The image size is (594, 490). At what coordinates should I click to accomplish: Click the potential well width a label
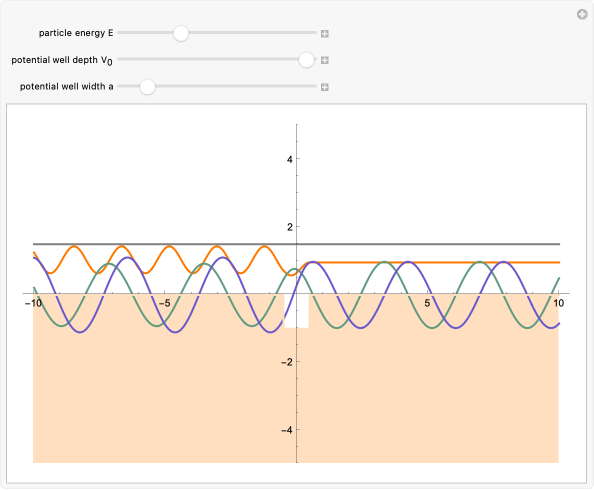coord(67,87)
